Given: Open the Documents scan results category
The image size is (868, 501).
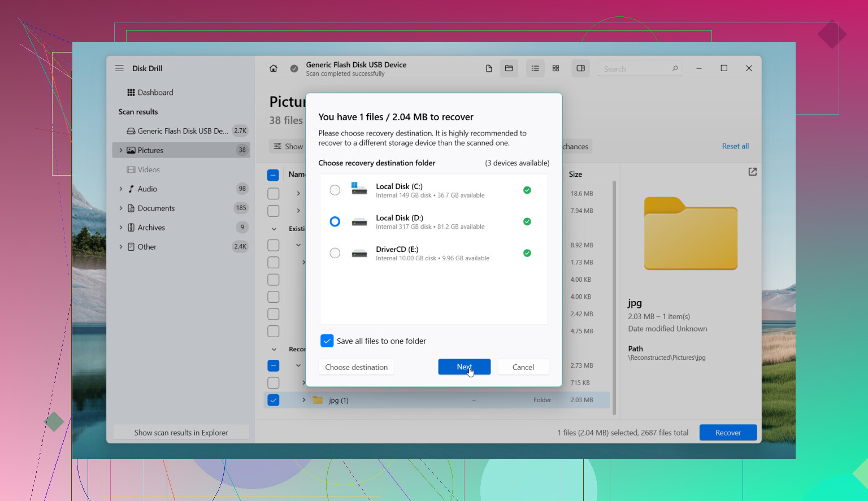Looking at the screenshot, I should pyautogui.click(x=181, y=208).
